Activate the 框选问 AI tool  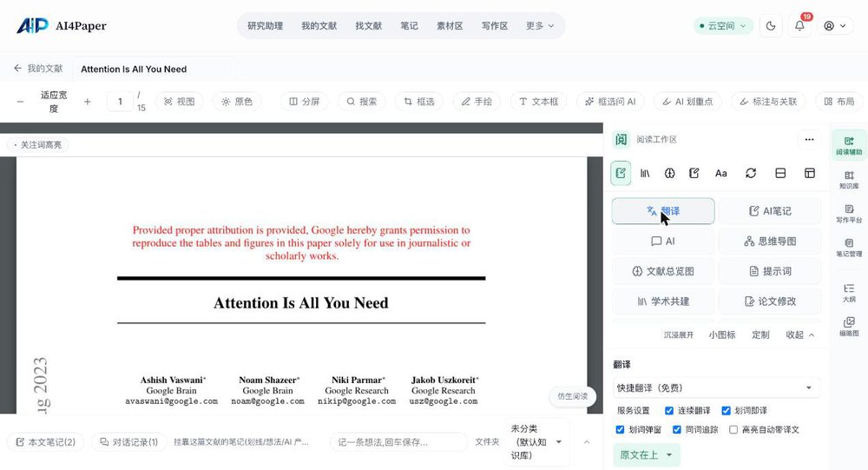tap(610, 102)
